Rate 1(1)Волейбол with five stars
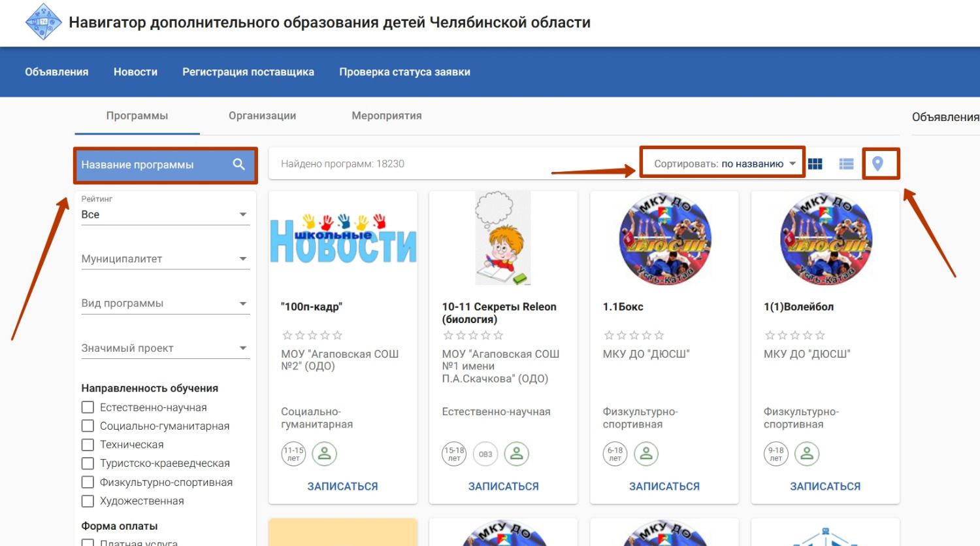This screenshot has width=980, height=546. coord(820,335)
